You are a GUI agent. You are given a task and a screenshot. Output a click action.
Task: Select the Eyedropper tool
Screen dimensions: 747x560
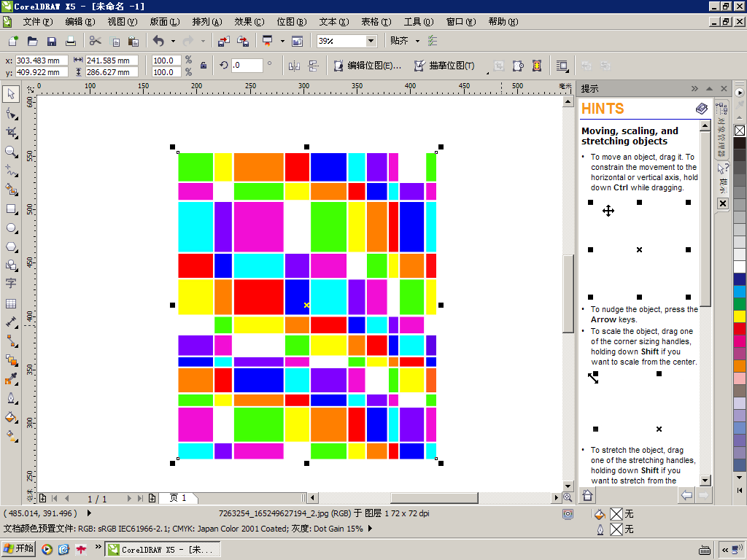[x=11, y=379]
